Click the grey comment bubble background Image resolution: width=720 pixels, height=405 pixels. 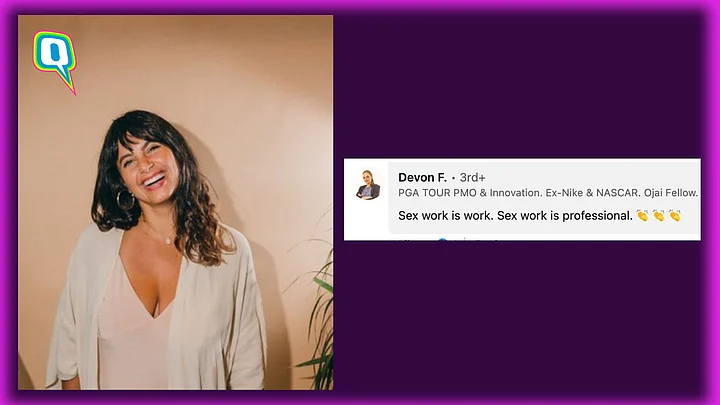pos(544,198)
